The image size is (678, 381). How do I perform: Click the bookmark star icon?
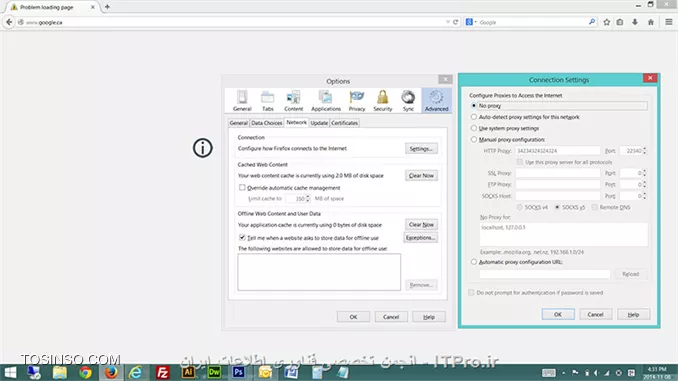click(607, 22)
